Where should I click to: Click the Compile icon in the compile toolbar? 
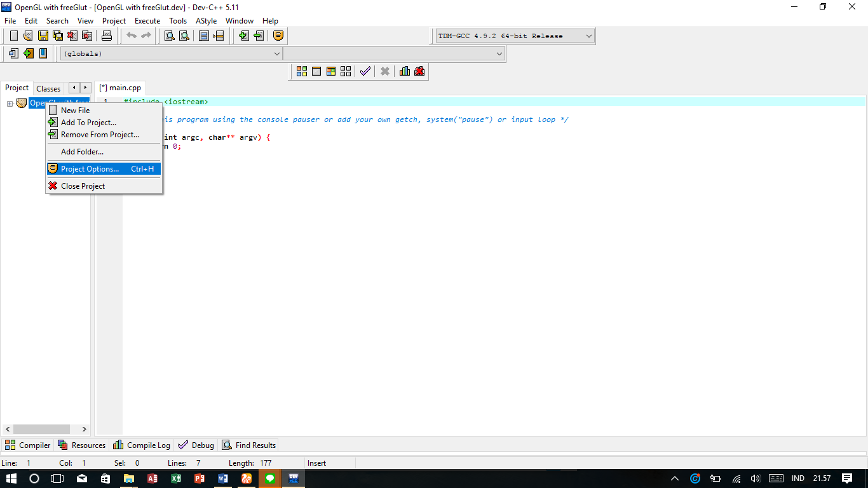pos(302,71)
